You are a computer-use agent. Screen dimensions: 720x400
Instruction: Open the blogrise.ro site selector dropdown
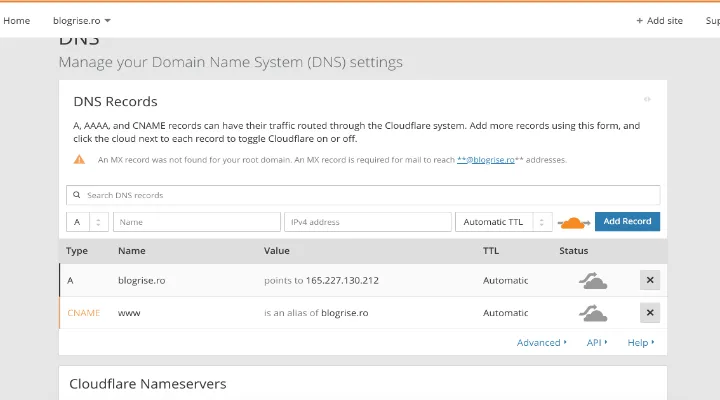[82, 21]
